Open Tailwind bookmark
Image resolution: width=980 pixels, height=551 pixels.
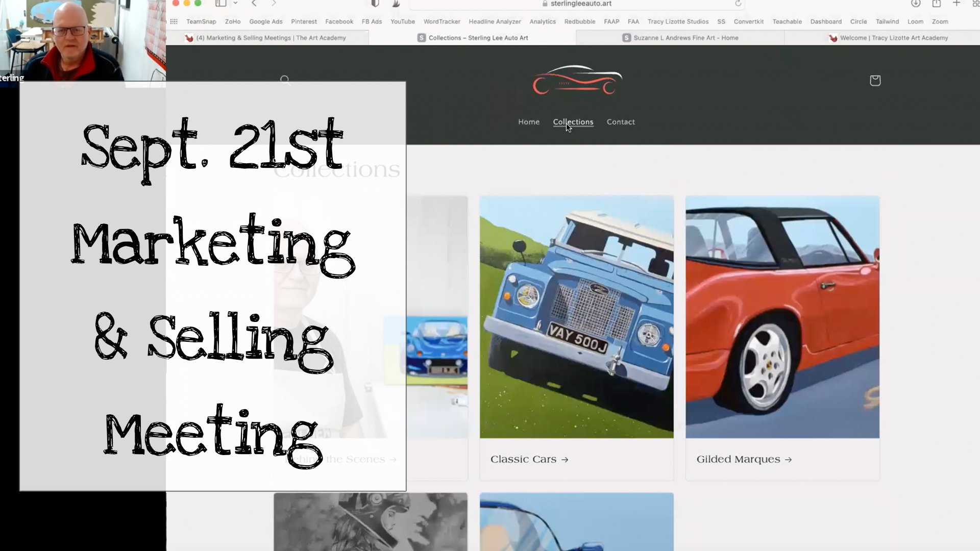click(887, 21)
